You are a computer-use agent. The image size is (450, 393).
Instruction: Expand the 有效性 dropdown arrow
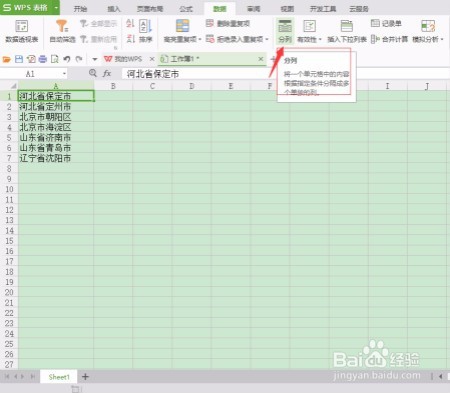[x=320, y=40]
